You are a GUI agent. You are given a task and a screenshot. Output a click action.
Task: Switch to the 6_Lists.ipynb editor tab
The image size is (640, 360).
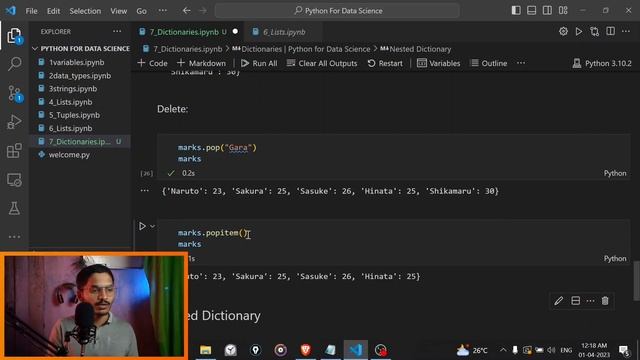[284, 32]
